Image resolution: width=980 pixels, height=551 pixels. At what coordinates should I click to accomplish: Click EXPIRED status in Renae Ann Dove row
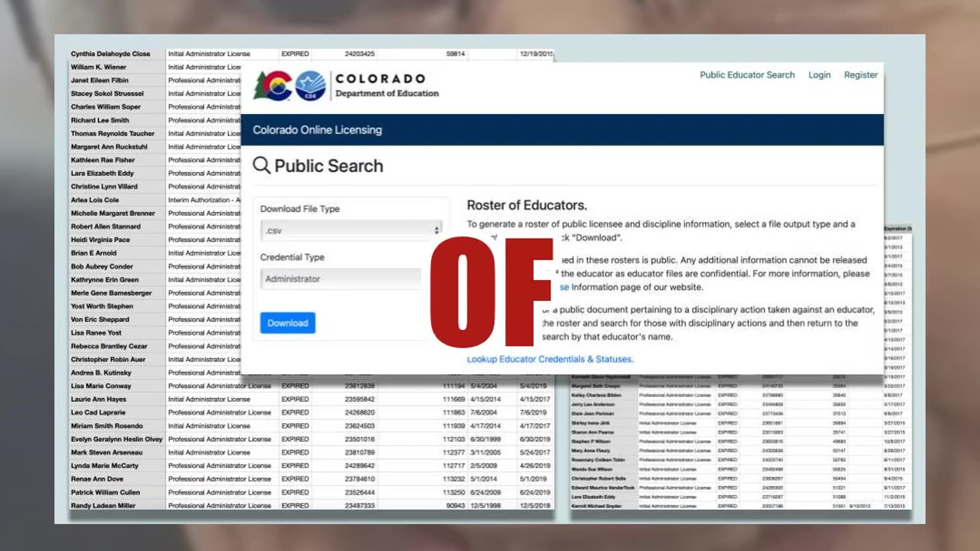click(295, 479)
